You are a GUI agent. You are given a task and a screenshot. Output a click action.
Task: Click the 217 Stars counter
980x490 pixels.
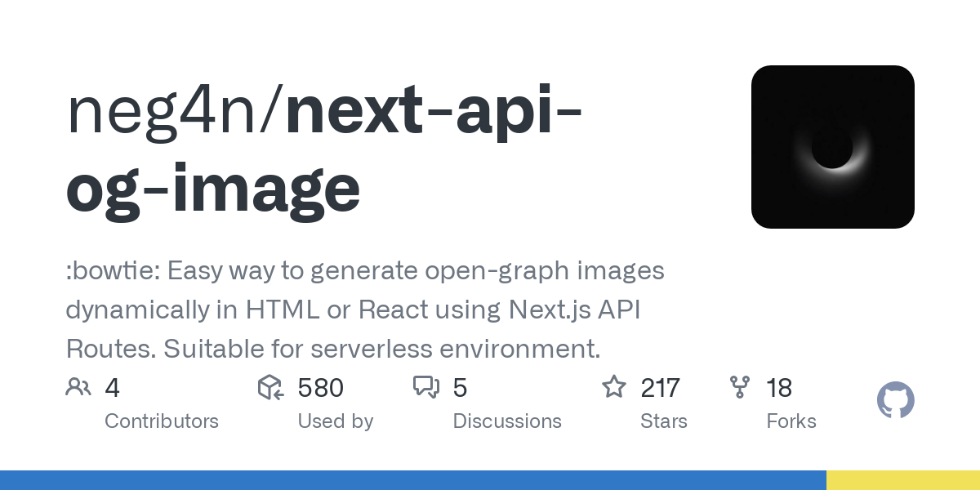[x=660, y=388]
